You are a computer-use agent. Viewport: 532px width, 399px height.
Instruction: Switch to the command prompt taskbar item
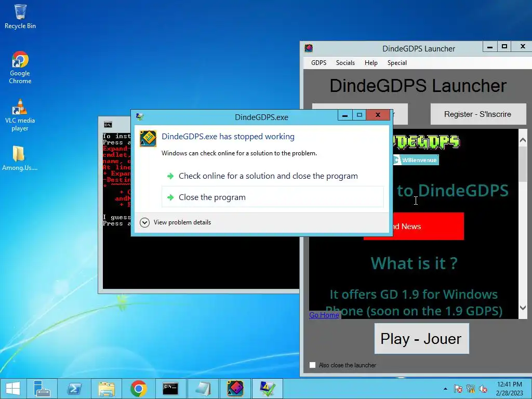(170, 389)
